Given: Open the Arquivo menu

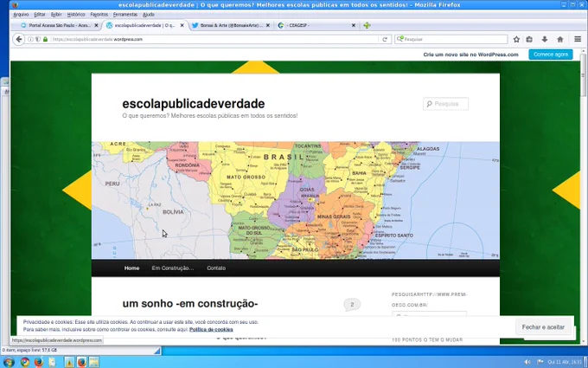Looking at the screenshot, I should point(21,14).
